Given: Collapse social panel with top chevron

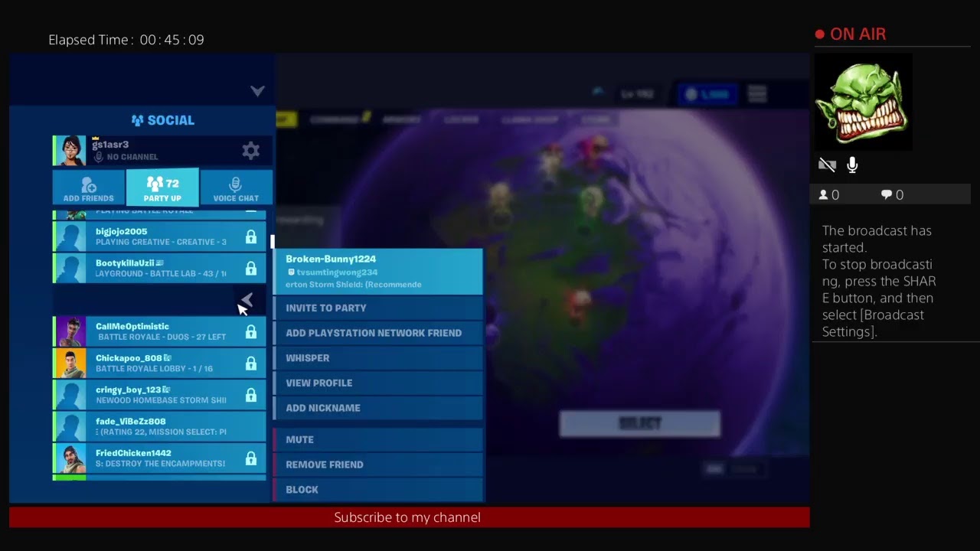Looking at the screenshot, I should (x=257, y=91).
